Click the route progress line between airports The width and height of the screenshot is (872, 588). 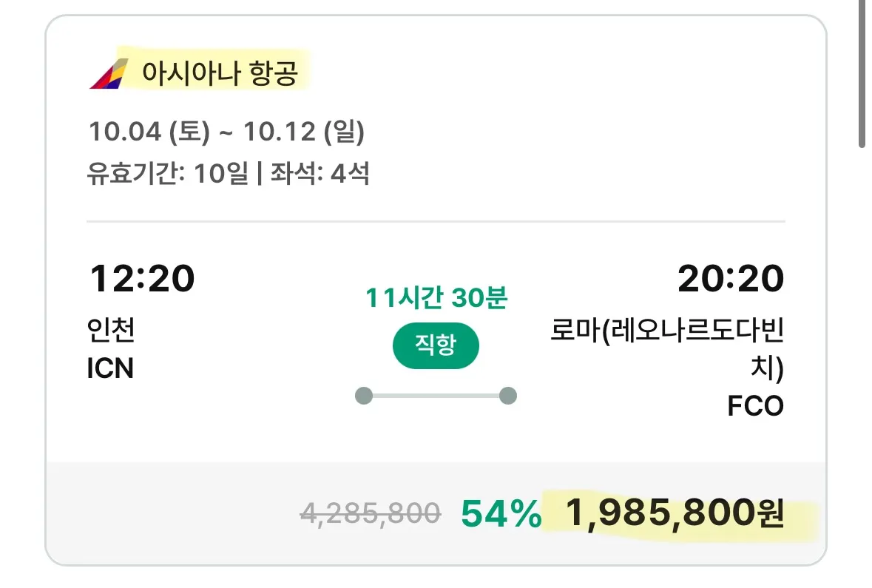tap(436, 396)
